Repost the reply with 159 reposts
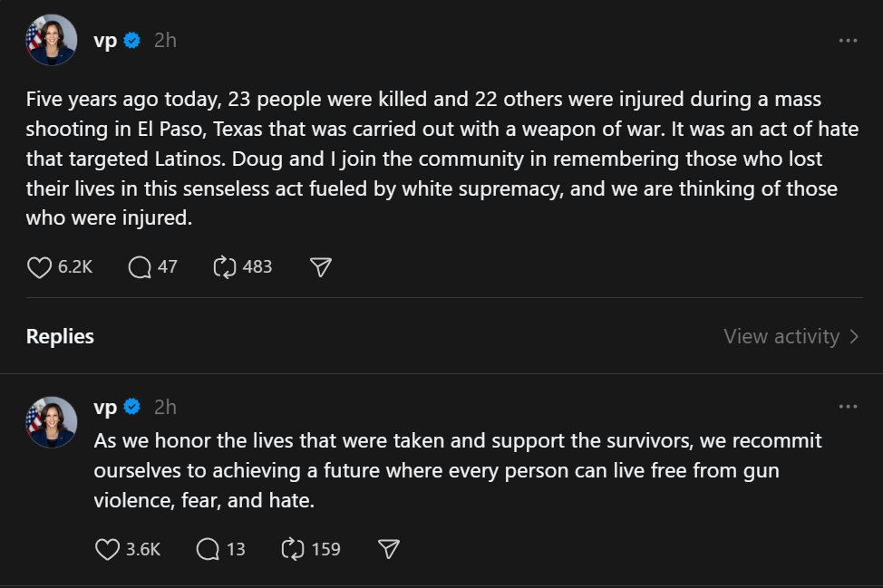Image resolution: width=883 pixels, height=588 pixels. coord(293,549)
